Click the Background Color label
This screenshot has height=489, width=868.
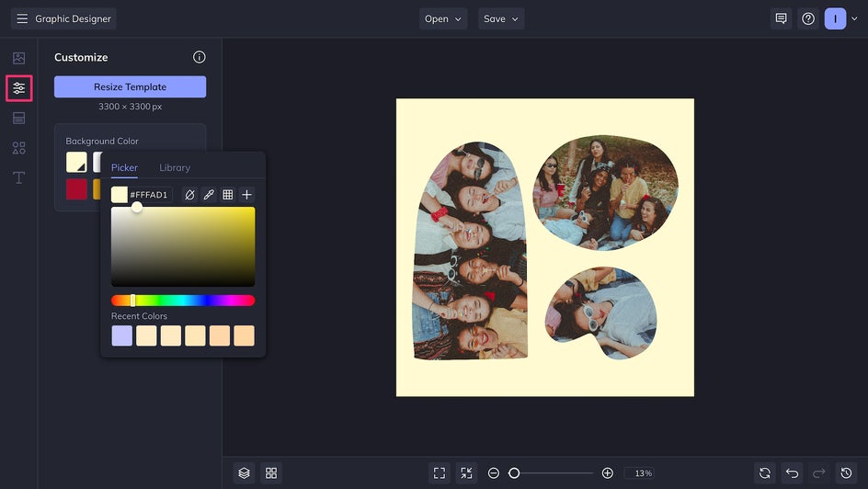(x=102, y=141)
